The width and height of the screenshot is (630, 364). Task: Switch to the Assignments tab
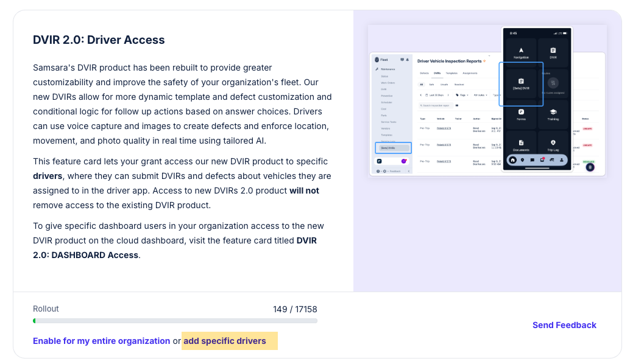(470, 73)
